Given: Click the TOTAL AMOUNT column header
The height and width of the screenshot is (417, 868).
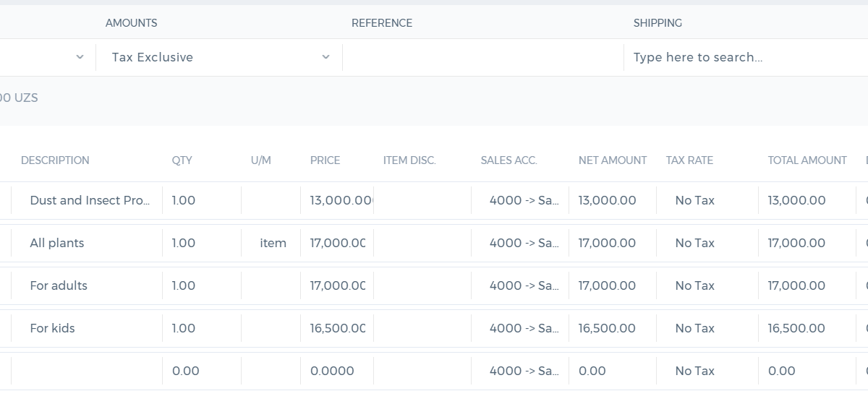Looking at the screenshot, I should coord(807,160).
